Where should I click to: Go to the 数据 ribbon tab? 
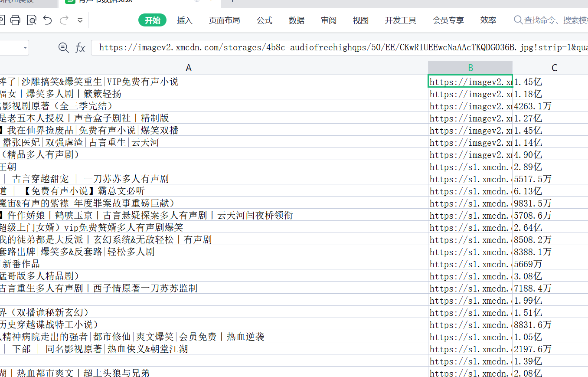coord(297,20)
